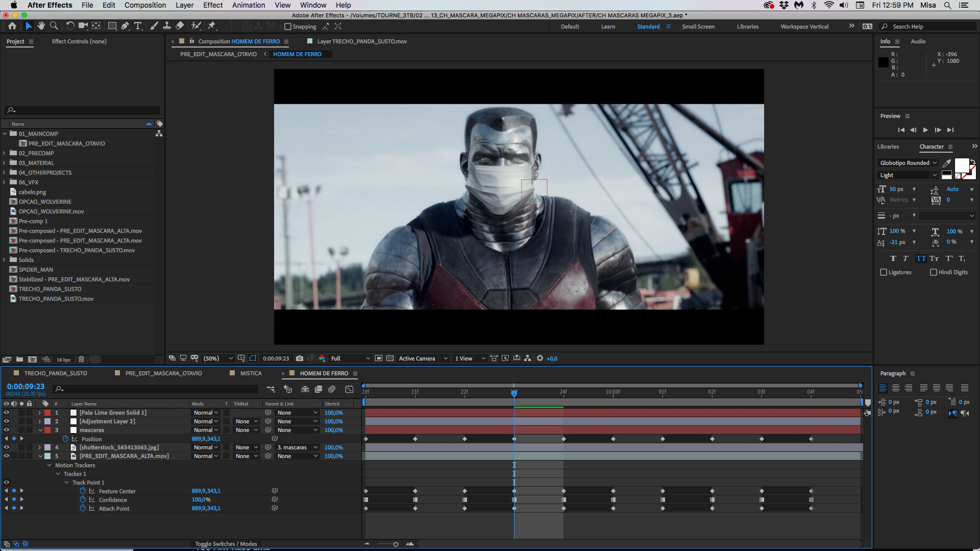The image size is (980, 551).
Task: Select the Rotation tool
Action: tap(70, 26)
